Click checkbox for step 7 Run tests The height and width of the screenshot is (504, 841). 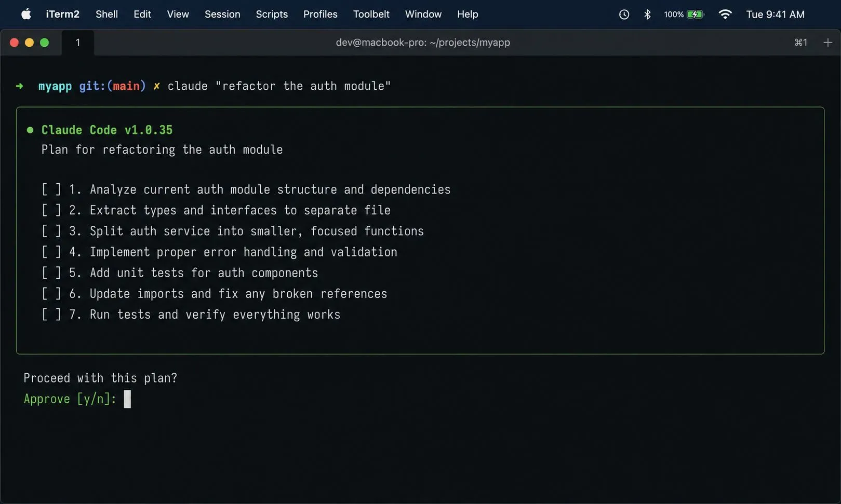pos(51,315)
